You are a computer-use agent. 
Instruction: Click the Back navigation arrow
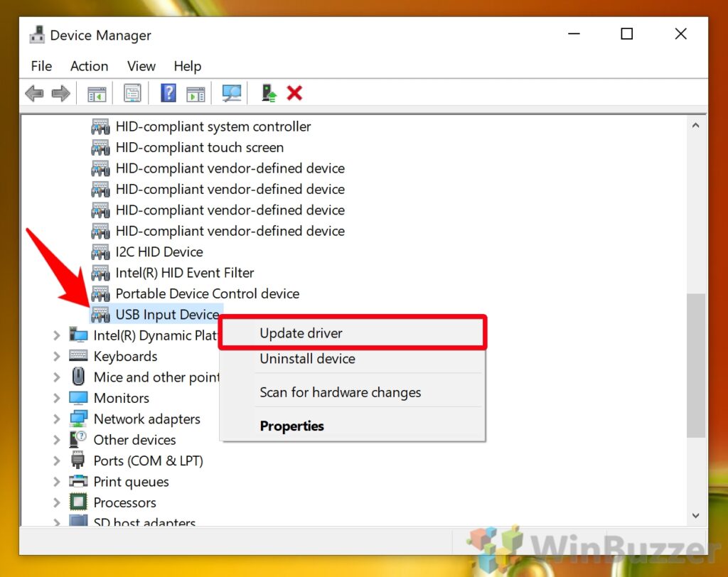[x=34, y=92]
